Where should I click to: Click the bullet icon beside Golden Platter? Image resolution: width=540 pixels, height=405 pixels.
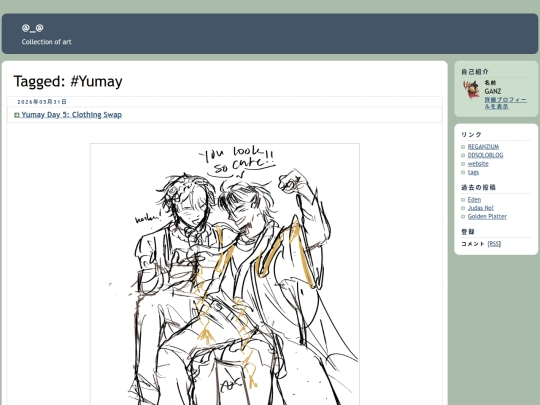coord(463,217)
